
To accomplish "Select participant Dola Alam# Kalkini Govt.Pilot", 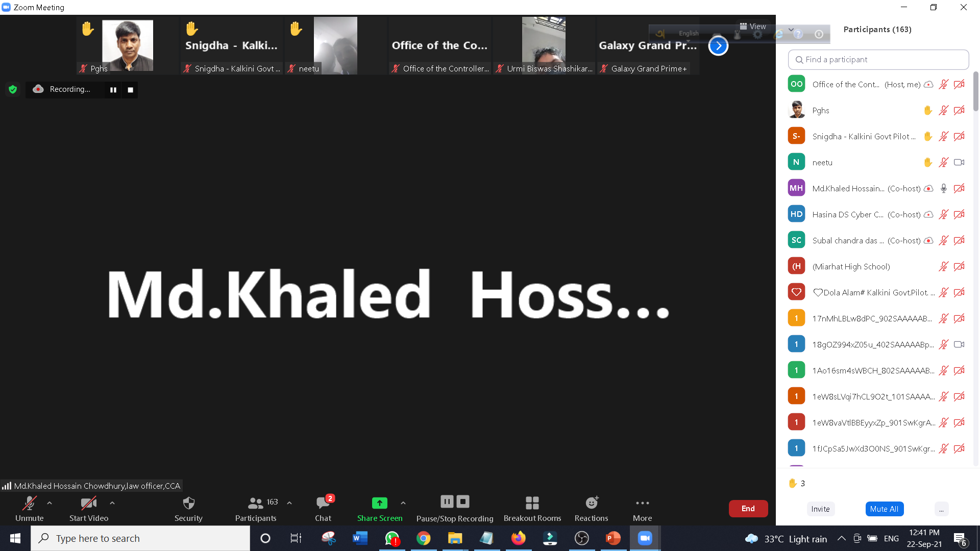I will (878, 292).
